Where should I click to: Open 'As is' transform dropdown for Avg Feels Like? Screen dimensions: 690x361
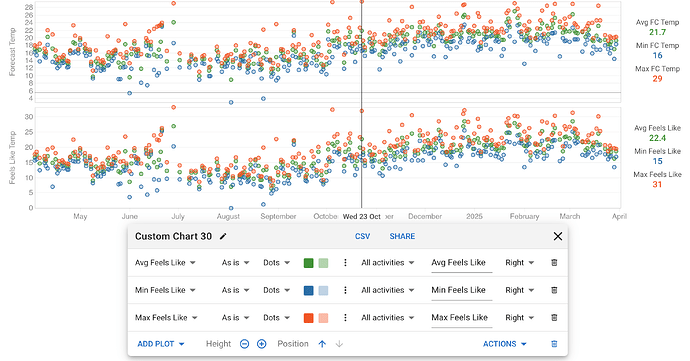click(x=235, y=262)
